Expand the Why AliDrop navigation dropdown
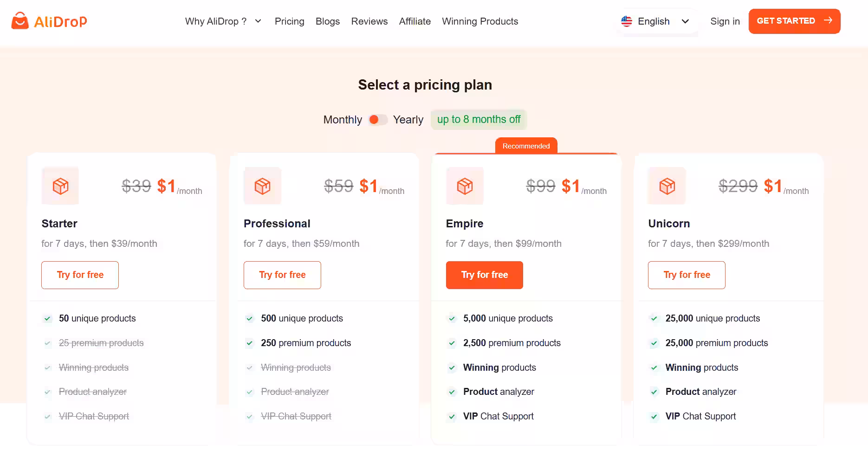Screen dimensions: 868x451 223,21
